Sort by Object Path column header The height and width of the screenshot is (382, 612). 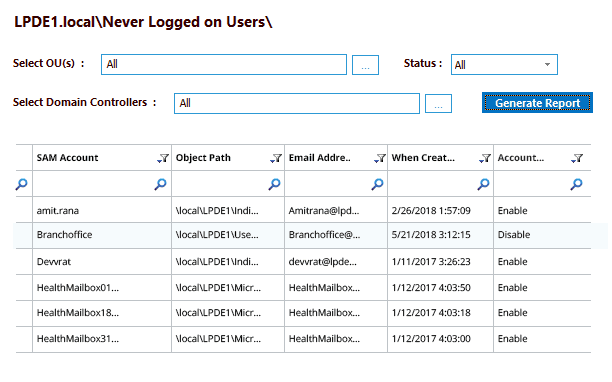tap(203, 158)
